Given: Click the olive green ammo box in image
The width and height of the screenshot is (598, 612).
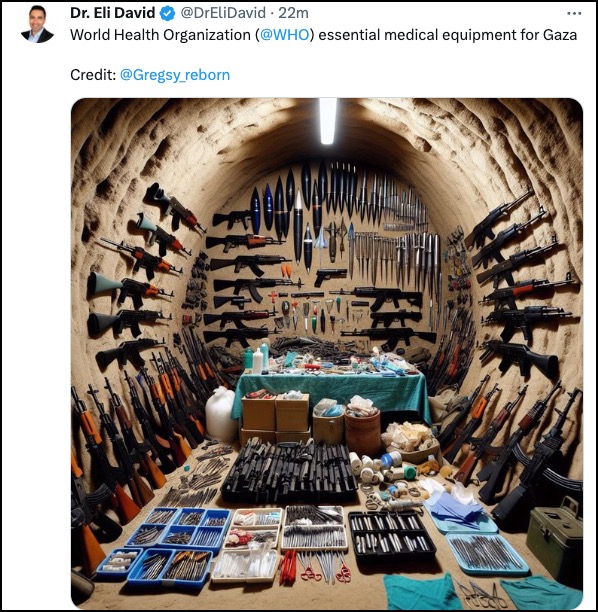Looking at the screenshot, I should point(554,539).
